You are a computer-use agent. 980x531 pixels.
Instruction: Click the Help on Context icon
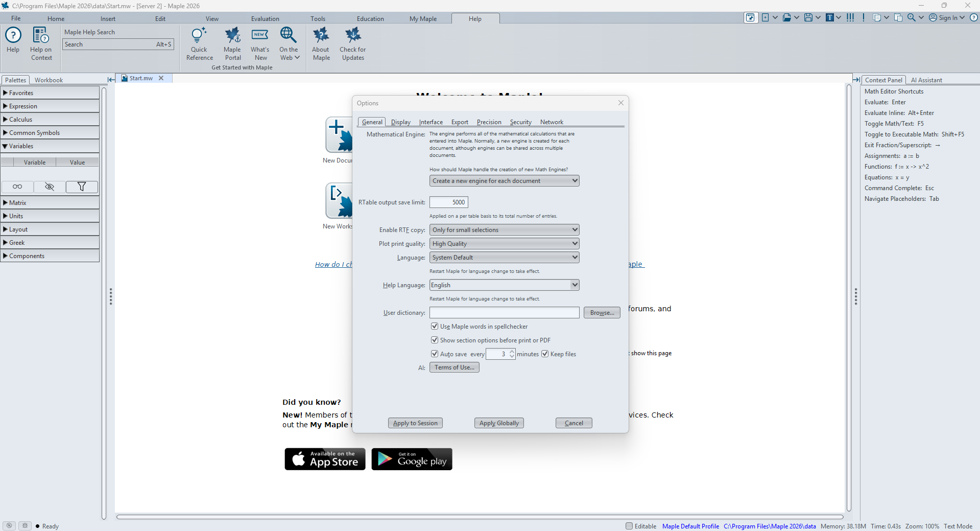(41, 36)
